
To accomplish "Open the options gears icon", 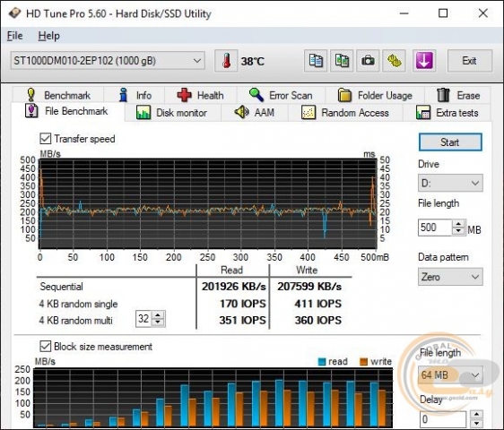I will coord(394,60).
